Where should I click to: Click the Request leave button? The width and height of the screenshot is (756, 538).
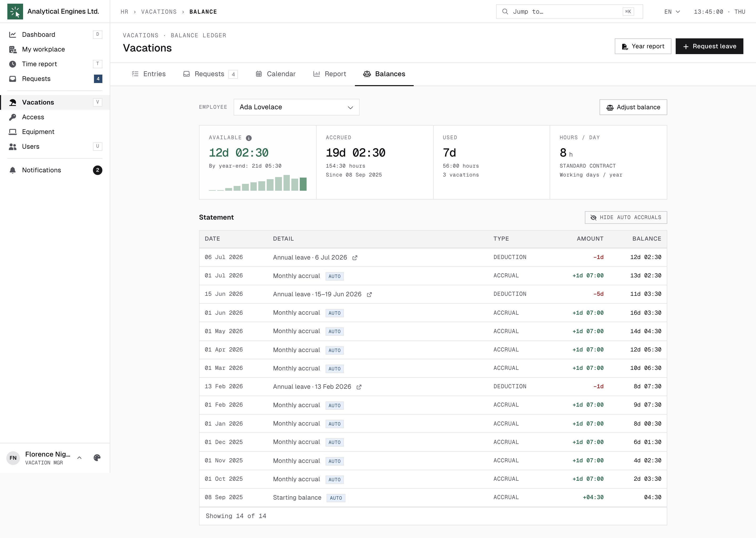click(x=709, y=46)
